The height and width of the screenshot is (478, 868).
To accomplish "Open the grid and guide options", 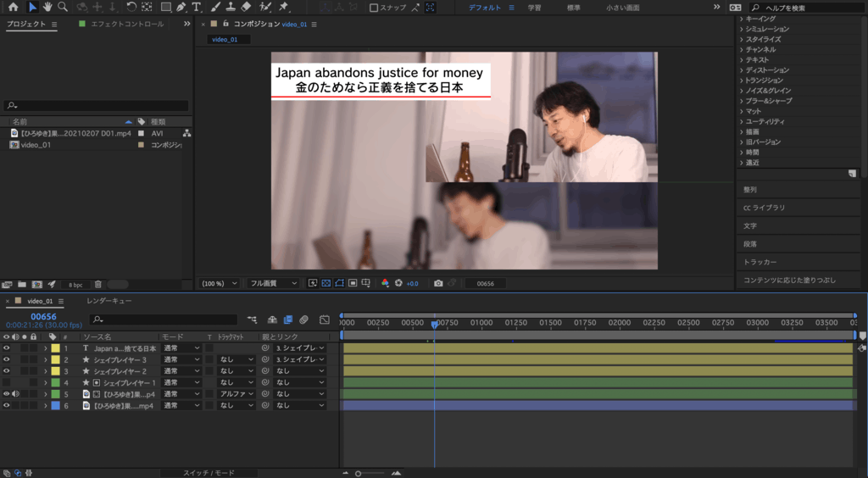I will (366, 283).
